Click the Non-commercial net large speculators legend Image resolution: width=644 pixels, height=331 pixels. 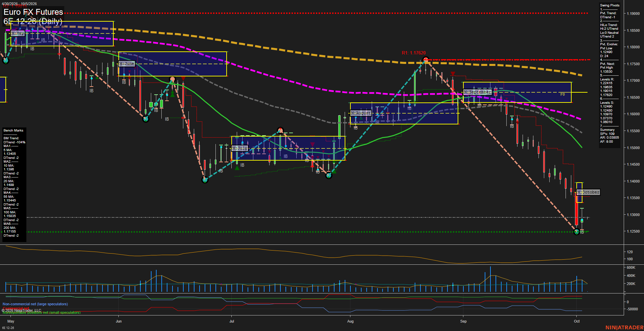35,304
